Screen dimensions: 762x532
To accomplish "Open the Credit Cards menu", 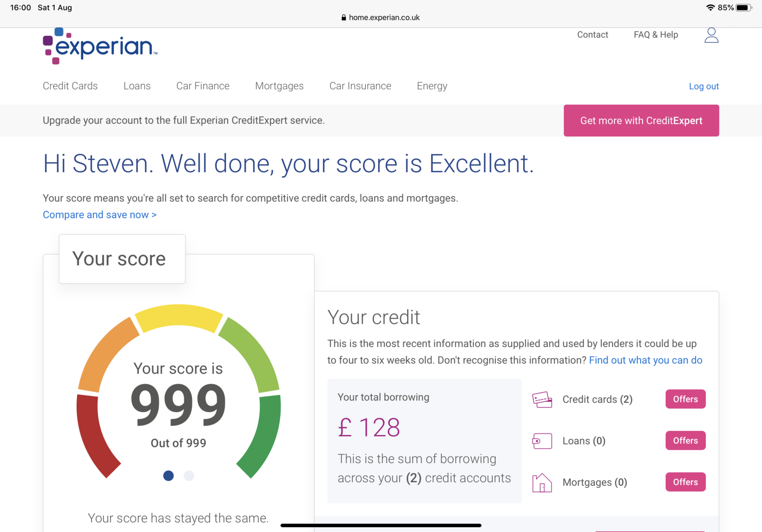I will (x=70, y=86).
